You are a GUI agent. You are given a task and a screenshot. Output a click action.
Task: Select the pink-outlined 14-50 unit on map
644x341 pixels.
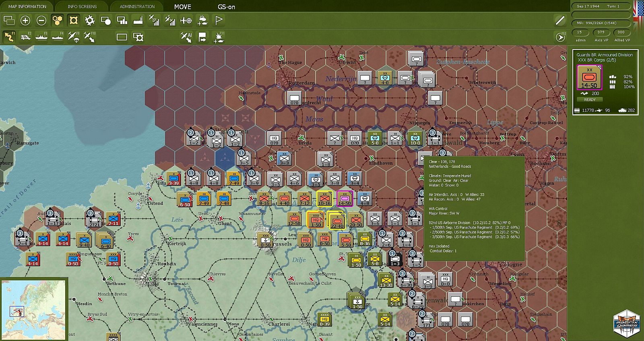[345, 198]
